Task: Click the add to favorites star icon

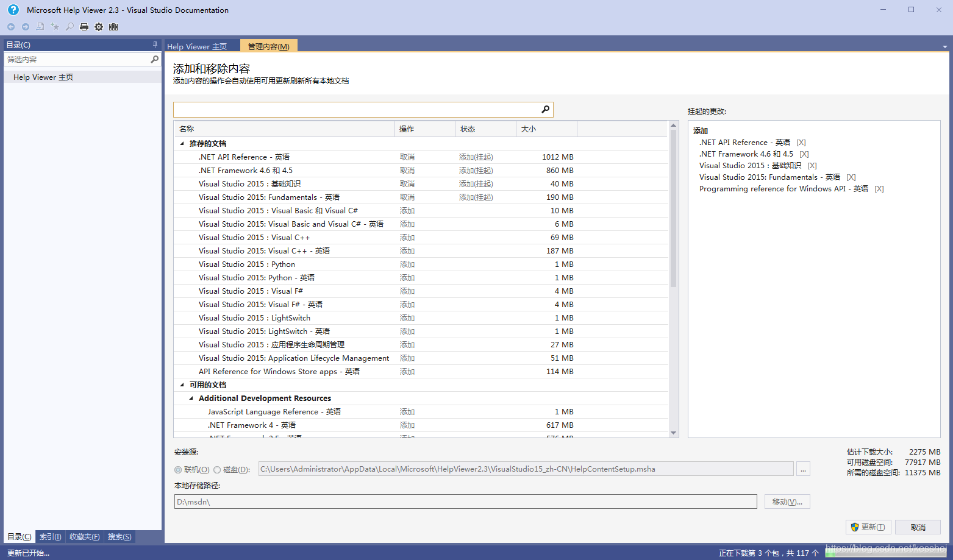Action: [55, 27]
